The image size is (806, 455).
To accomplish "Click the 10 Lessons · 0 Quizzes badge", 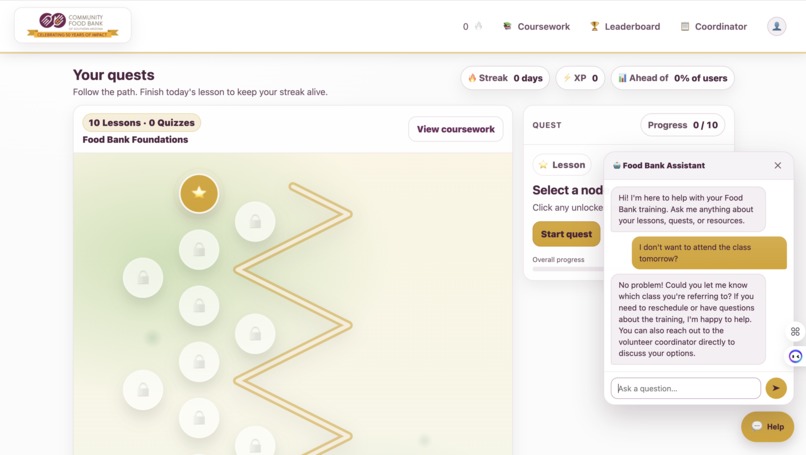I will point(141,122).
